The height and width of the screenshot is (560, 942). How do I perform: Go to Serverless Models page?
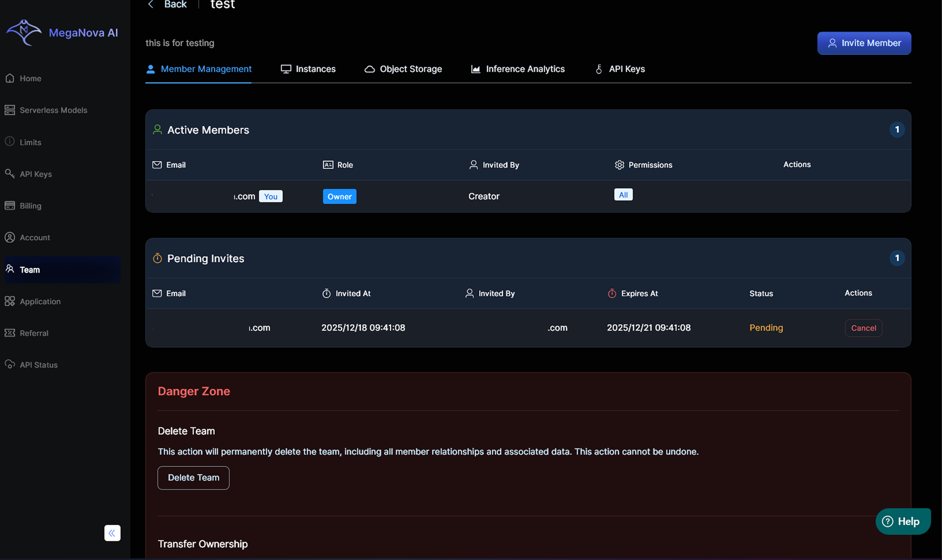(x=53, y=110)
